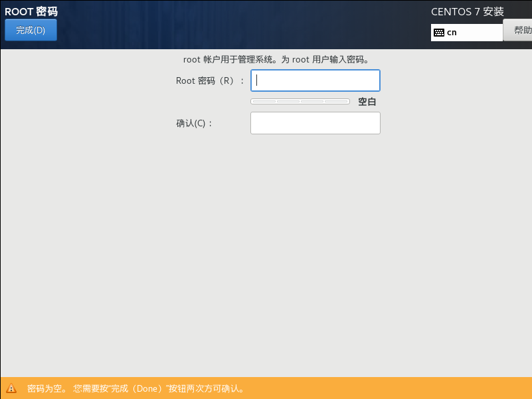The width and height of the screenshot is (532, 399).
Task: Select the cn keyboard layout indicator
Action: 466,33
